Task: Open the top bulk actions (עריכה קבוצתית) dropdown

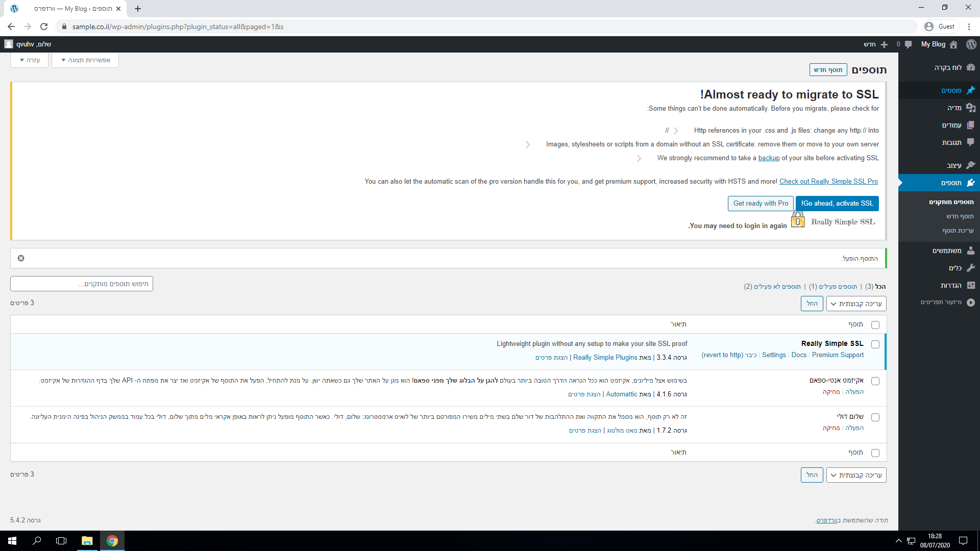Action: [856, 304]
